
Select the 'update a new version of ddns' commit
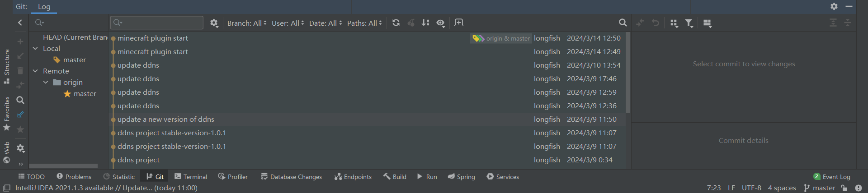coord(166,119)
